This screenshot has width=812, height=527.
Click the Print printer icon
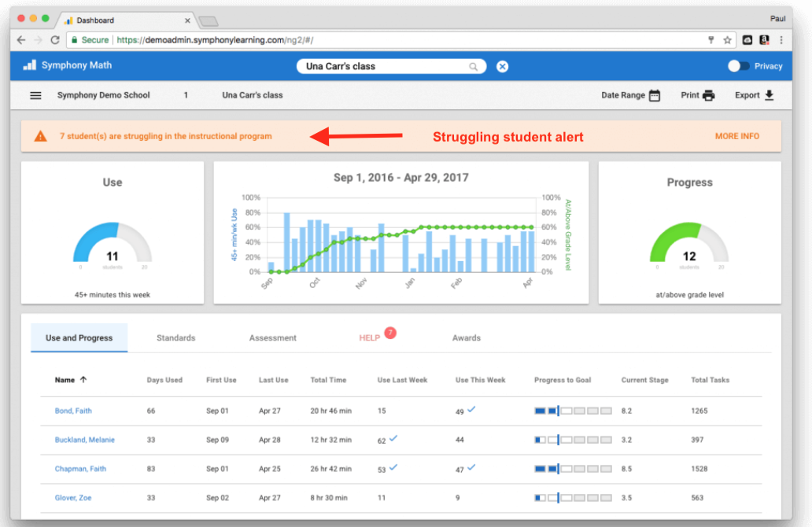[708, 95]
